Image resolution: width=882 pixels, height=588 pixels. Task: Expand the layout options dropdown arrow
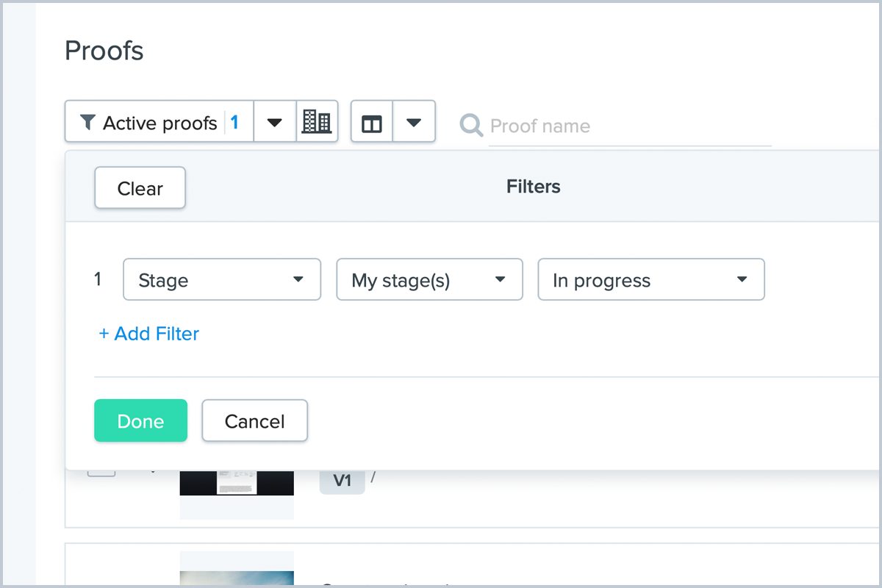click(414, 122)
